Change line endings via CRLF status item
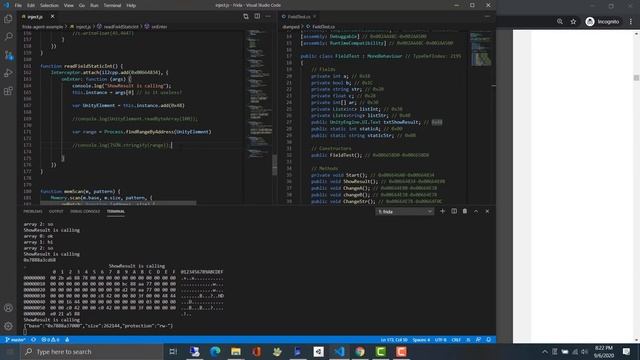The width and height of the screenshot is (640, 360). (456, 340)
